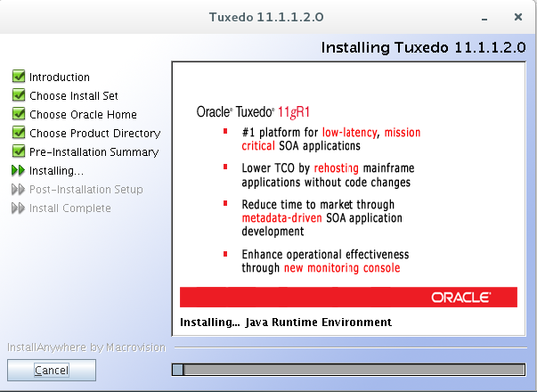Click the metadata-driven SOA application bullet text
This screenshot has height=392, width=537.
(x=321, y=218)
